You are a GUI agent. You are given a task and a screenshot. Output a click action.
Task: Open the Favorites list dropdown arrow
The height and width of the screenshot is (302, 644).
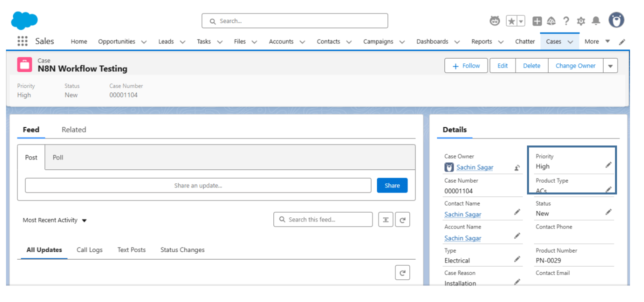520,20
